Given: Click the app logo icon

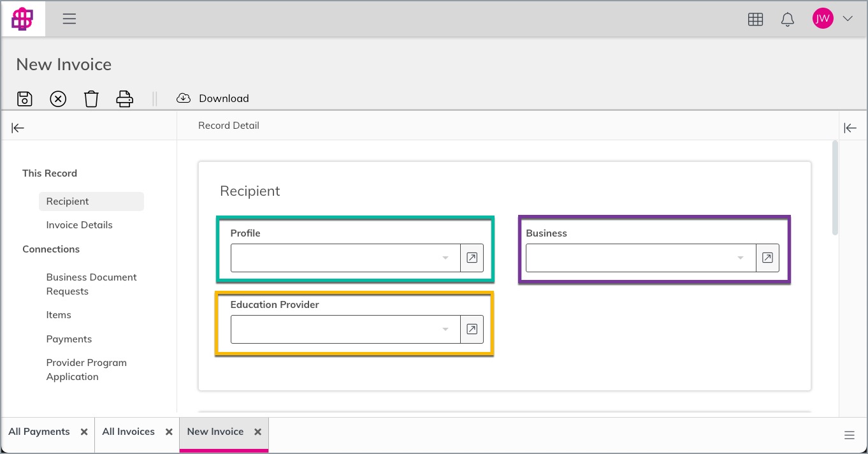Looking at the screenshot, I should pos(23,19).
